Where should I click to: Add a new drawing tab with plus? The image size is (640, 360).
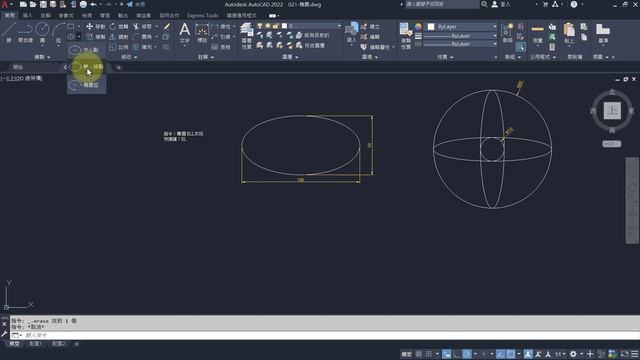pyautogui.click(x=119, y=67)
